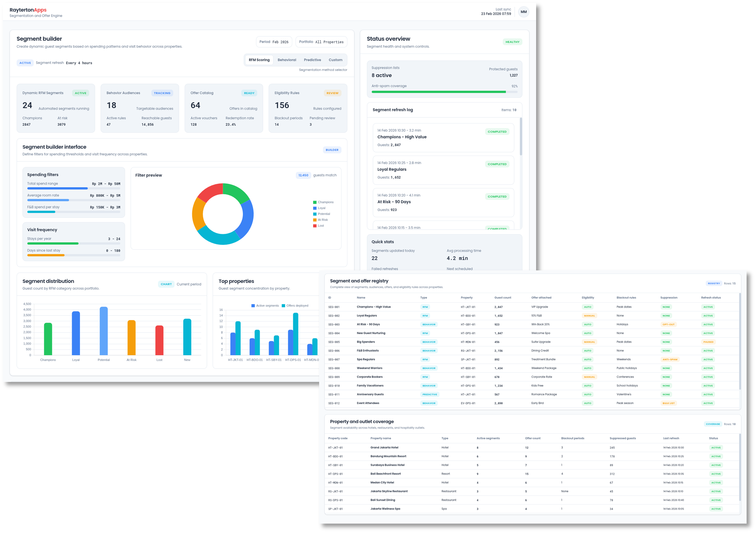Image resolution: width=756 pixels, height=533 pixels.
Task: Toggle MANUAL eligibility for Loyal Regulars
Action: tap(589, 315)
